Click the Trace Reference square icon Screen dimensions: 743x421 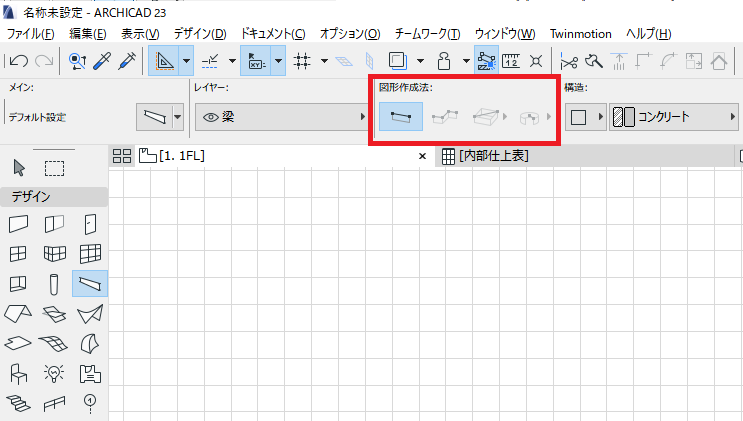point(398,61)
